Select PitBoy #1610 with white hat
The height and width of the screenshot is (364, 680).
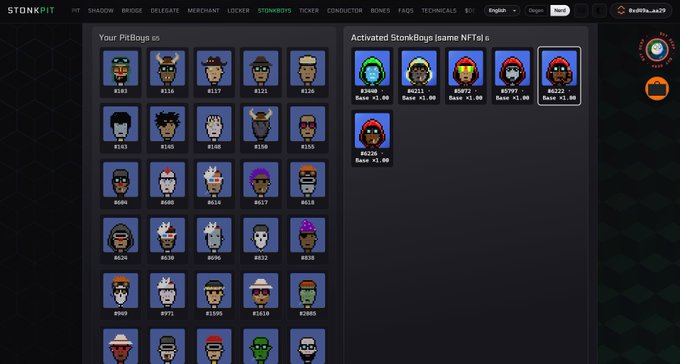tap(261, 295)
